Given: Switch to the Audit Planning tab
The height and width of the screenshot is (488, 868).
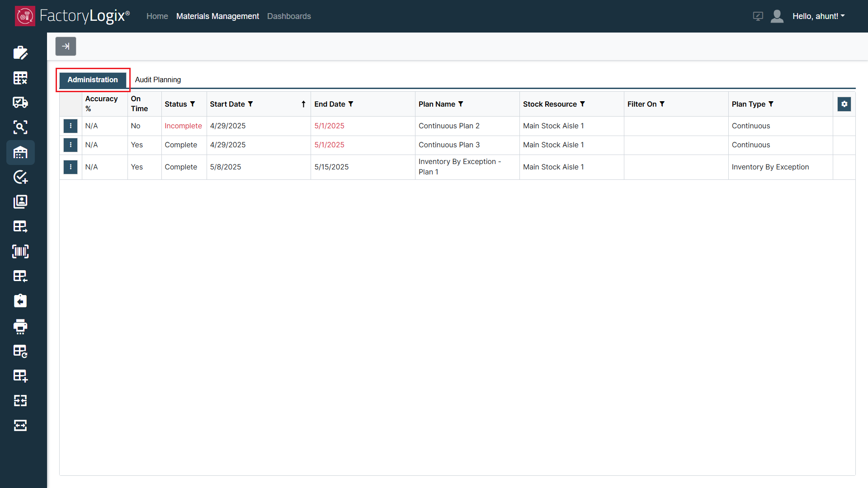Looking at the screenshot, I should pyautogui.click(x=158, y=80).
